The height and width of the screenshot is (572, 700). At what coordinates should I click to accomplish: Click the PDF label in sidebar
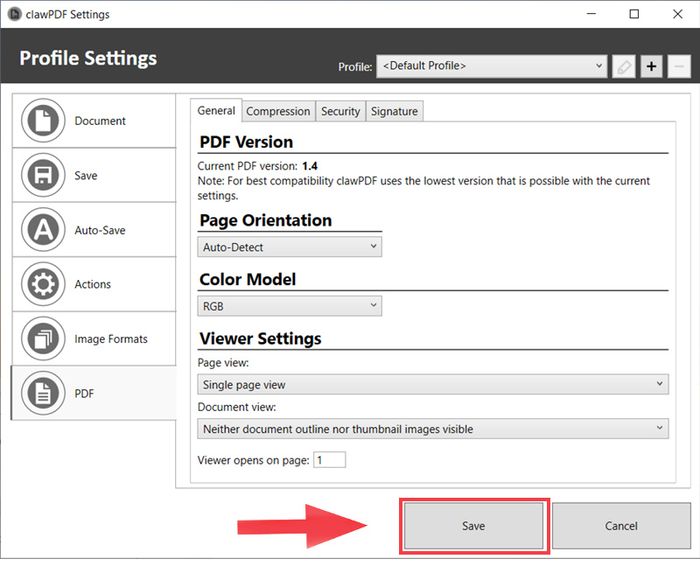click(x=84, y=393)
